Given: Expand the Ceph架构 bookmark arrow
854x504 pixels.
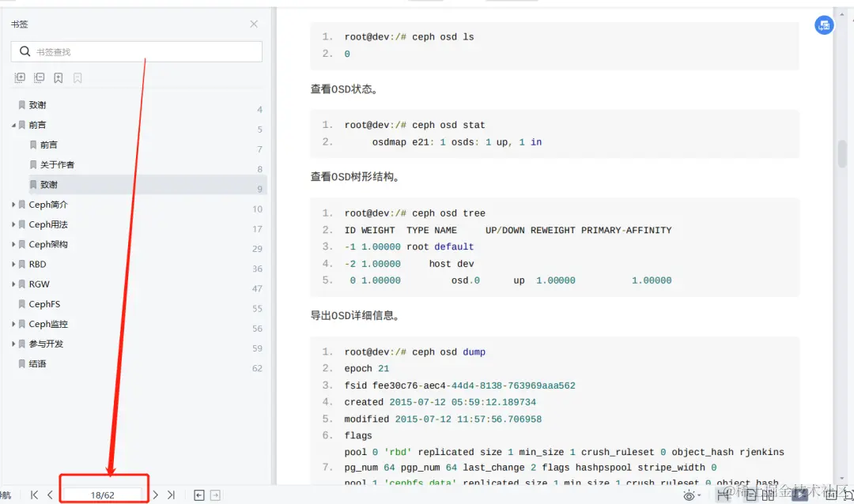Looking at the screenshot, I should click(13, 244).
